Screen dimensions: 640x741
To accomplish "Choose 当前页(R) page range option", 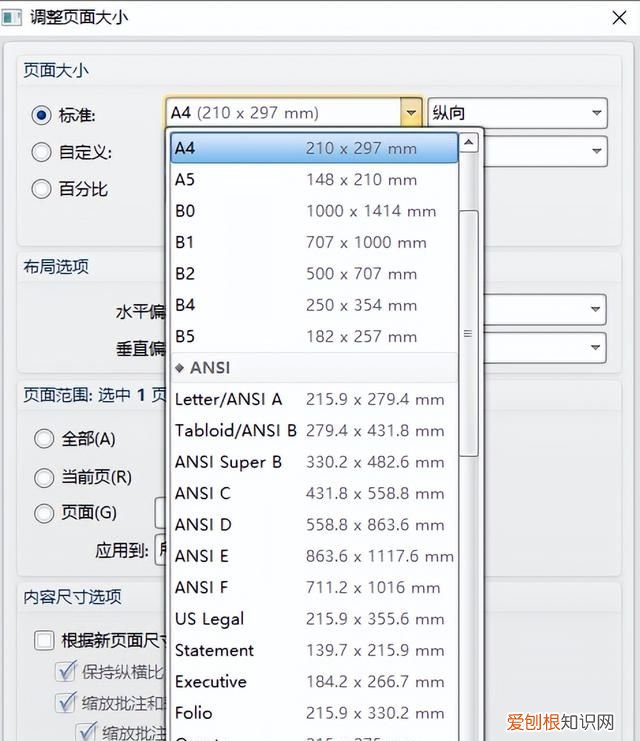I will [44, 477].
